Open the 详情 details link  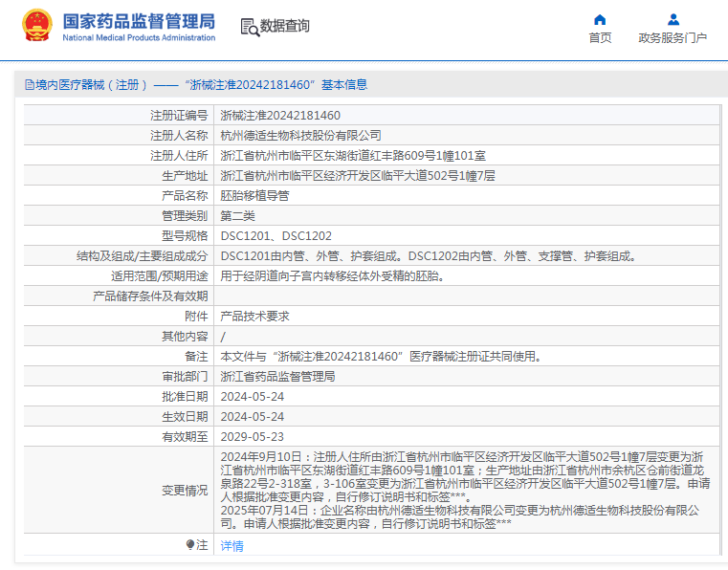pyautogui.click(x=232, y=545)
